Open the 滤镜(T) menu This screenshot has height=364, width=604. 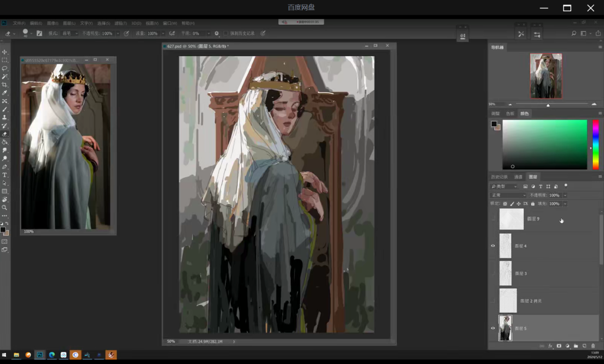[x=121, y=23]
